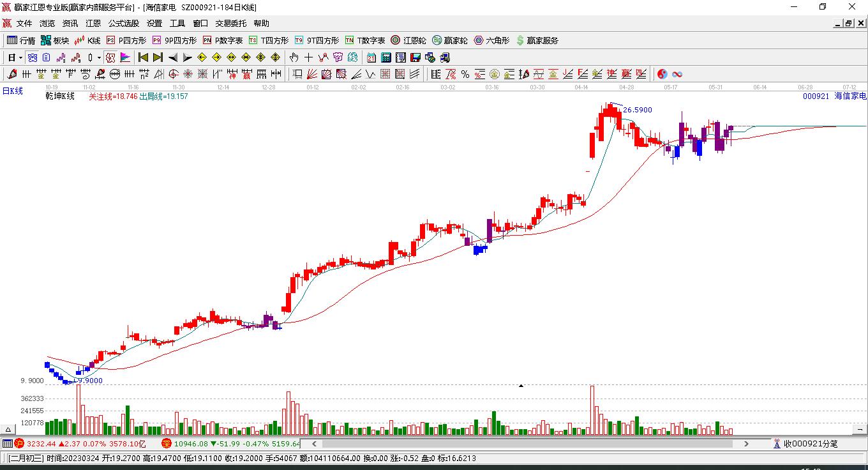Viewport: 868px width, 470px height.
Task: Open the 文件 menu
Action: coord(24,24)
